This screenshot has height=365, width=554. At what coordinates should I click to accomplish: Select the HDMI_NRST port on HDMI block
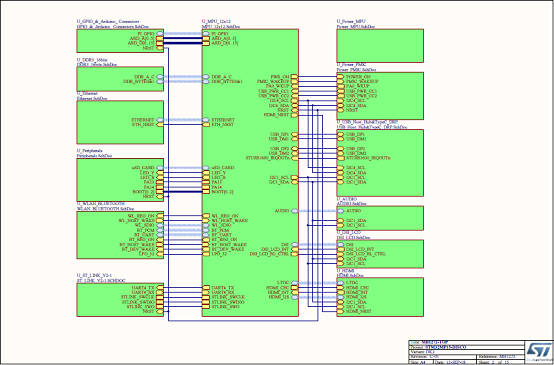354,312
